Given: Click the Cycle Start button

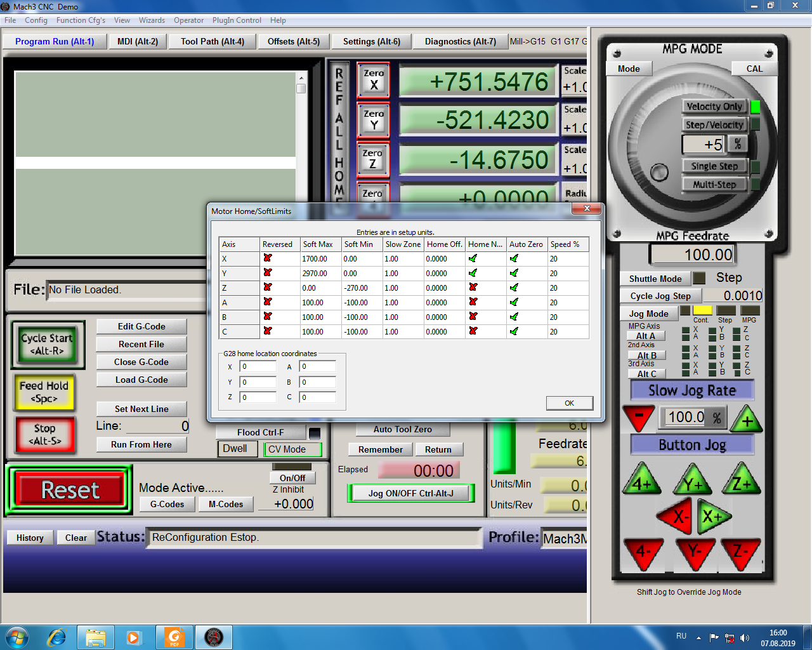Looking at the screenshot, I should [47, 345].
